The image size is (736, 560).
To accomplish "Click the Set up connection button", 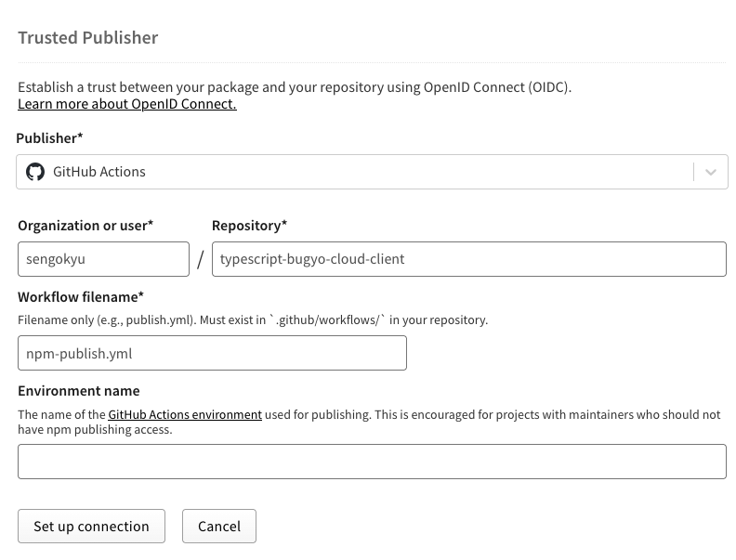I will click(91, 527).
